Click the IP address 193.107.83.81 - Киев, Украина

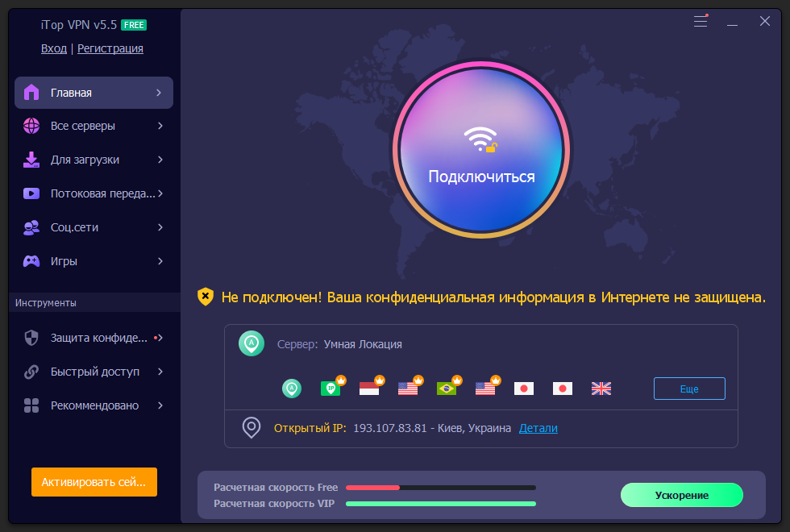coord(432,428)
